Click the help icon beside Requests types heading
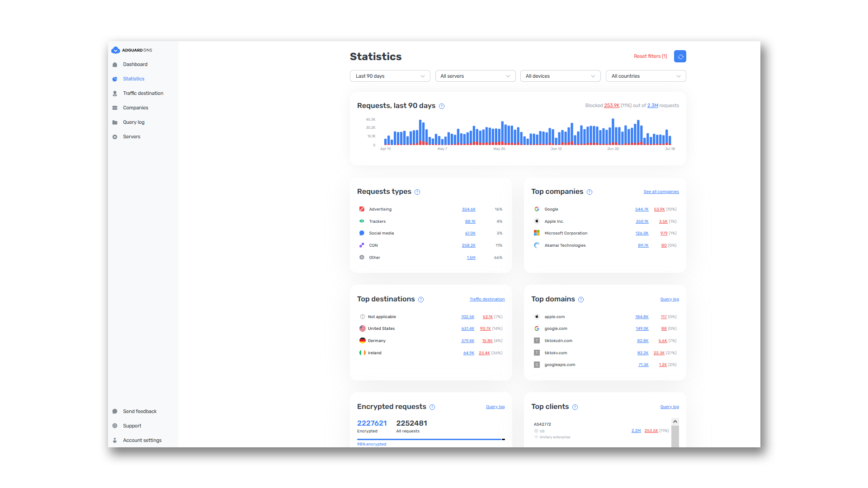868x488 pixels. 417,192
